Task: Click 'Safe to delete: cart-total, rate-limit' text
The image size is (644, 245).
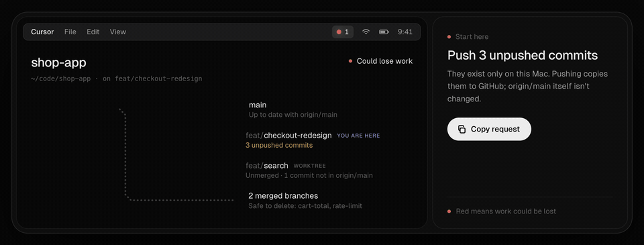Action: [305, 205]
